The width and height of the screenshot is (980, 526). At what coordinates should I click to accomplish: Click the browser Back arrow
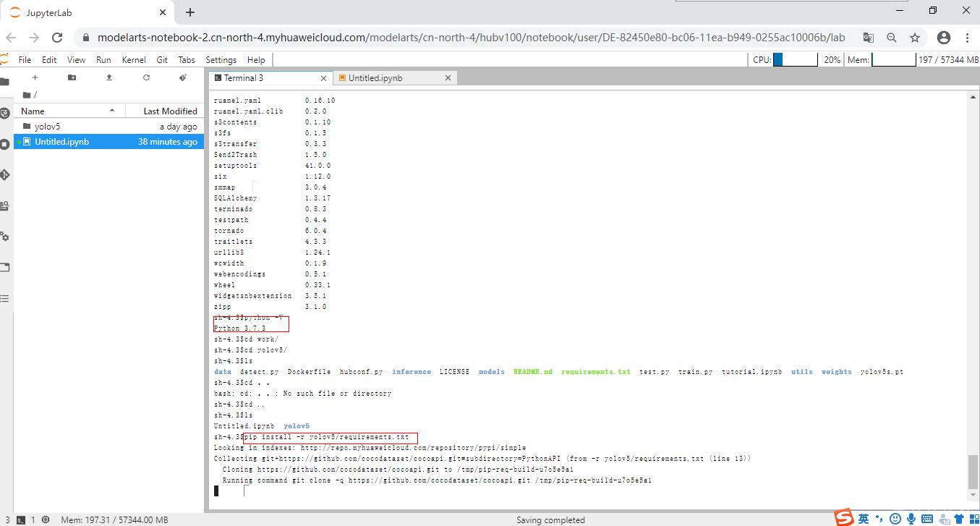pos(11,38)
